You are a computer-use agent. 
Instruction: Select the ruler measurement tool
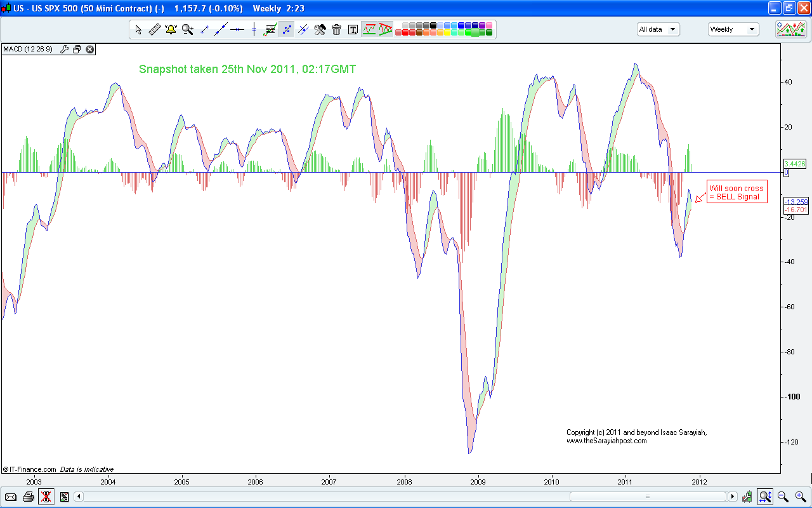[x=154, y=29]
